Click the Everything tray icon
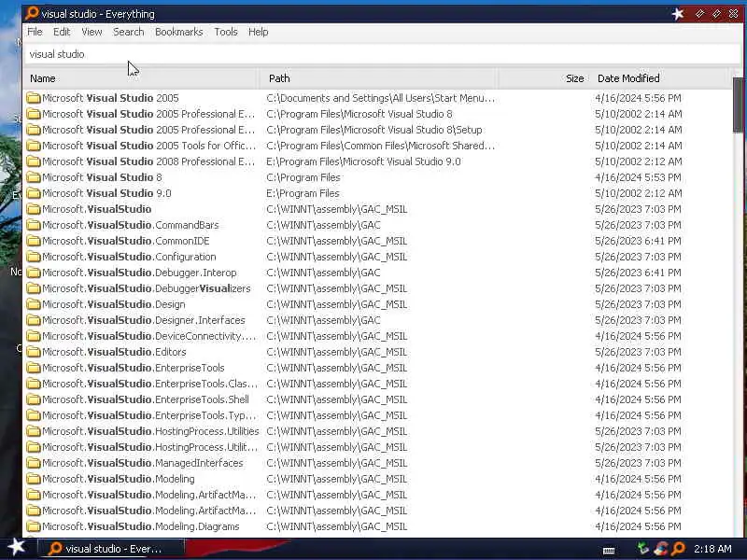Viewport: 747px width, 560px height. pos(679,549)
